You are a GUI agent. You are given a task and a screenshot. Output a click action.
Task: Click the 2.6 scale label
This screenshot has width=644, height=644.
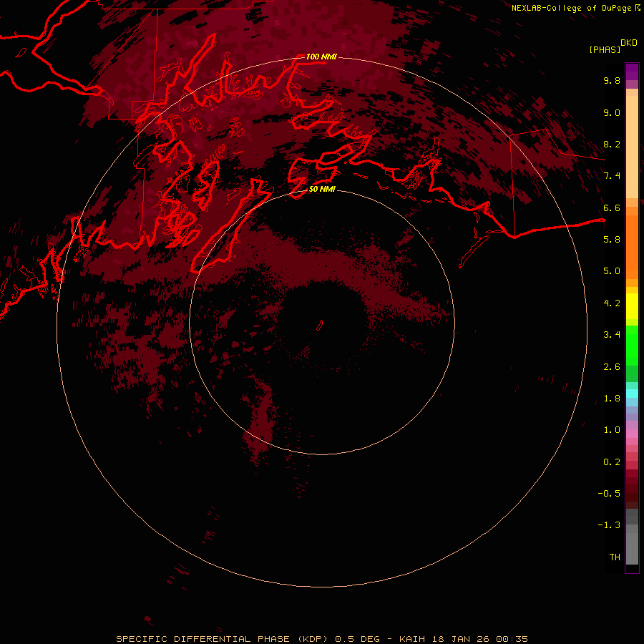(612, 367)
